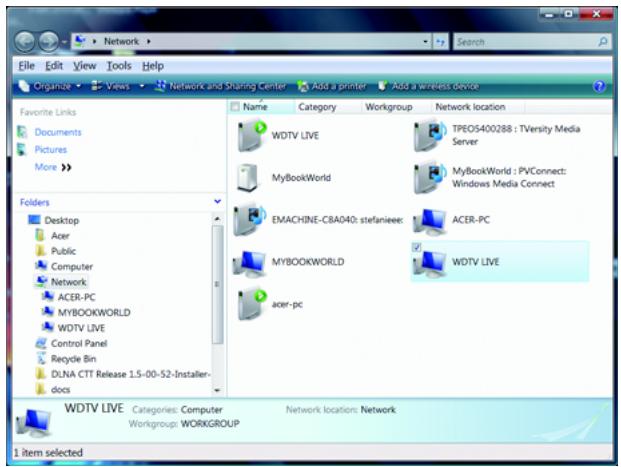
Task: Select Recycle Bin in folder tree
Action: click(73, 359)
